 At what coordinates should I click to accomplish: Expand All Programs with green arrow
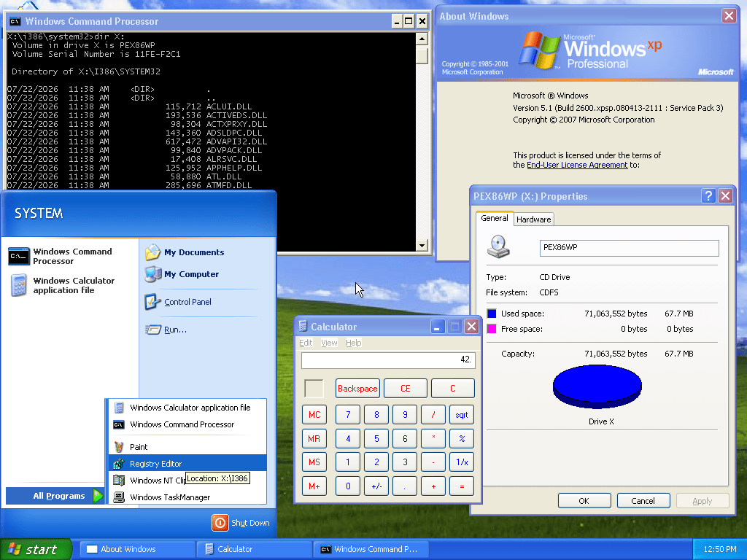click(98, 496)
